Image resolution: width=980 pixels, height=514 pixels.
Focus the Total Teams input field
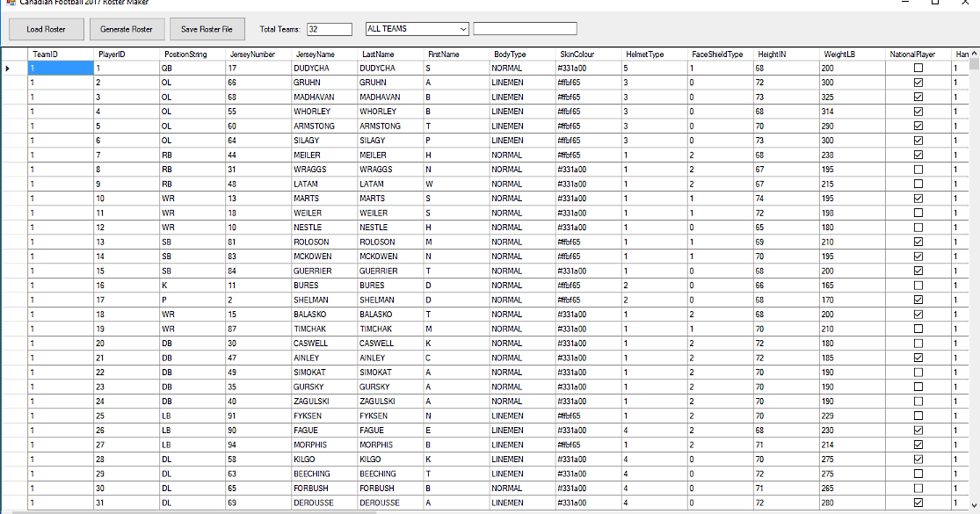tap(330, 29)
